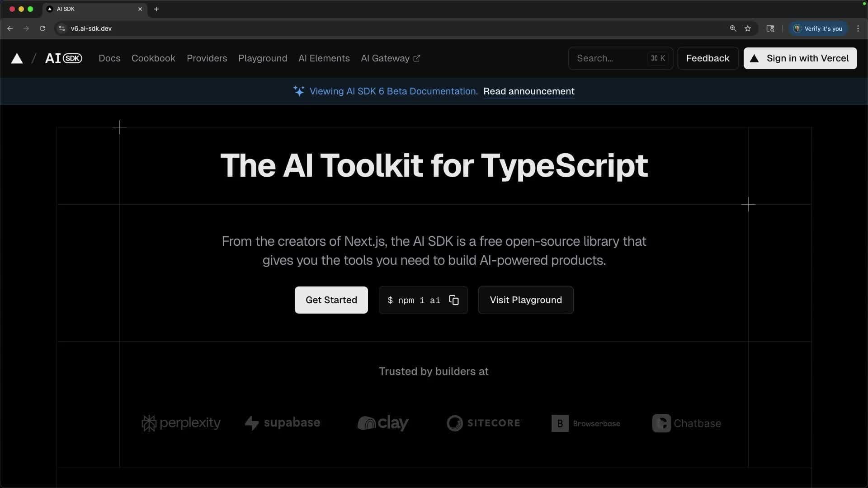Click the Browserbase logo

(x=585, y=423)
